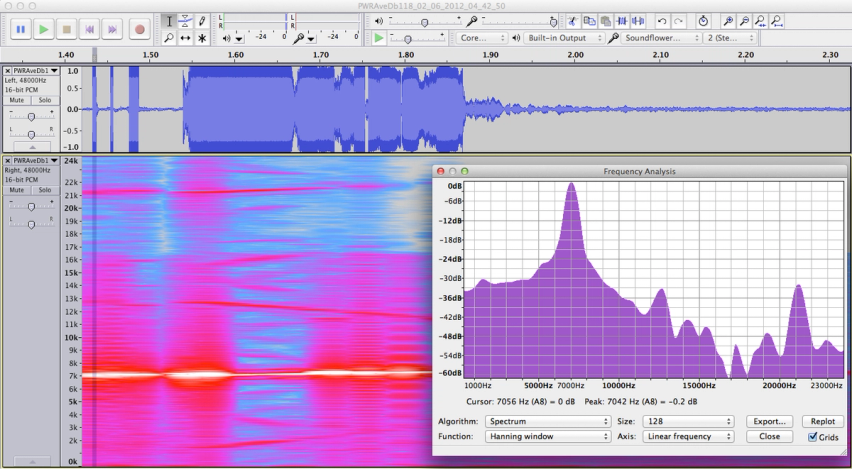The width and height of the screenshot is (852, 469).
Task: Open the Function Hanning window dropdown
Action: coord(548,436)
